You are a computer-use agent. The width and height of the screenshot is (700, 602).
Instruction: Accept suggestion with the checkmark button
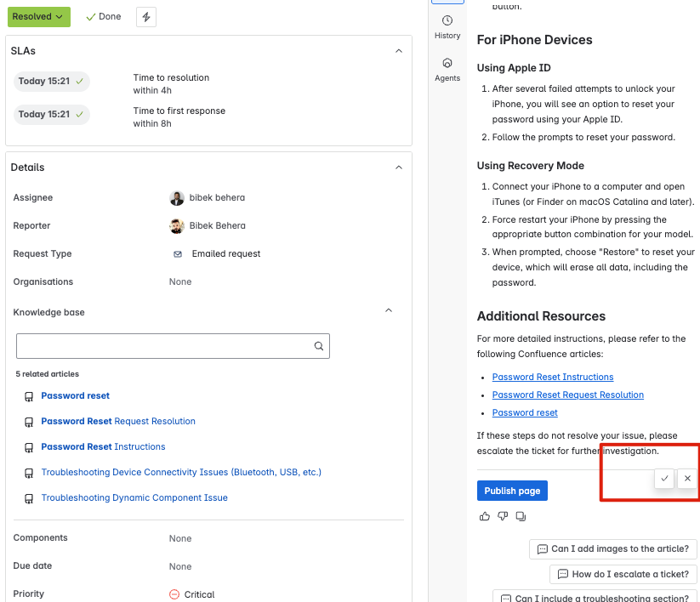[x=664, y=479]
